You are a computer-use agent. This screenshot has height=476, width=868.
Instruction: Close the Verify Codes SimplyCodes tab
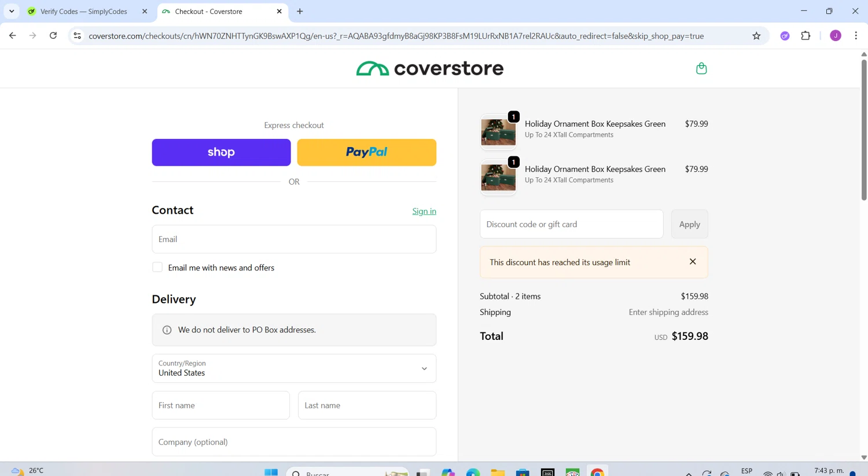(x=145, y=12)
